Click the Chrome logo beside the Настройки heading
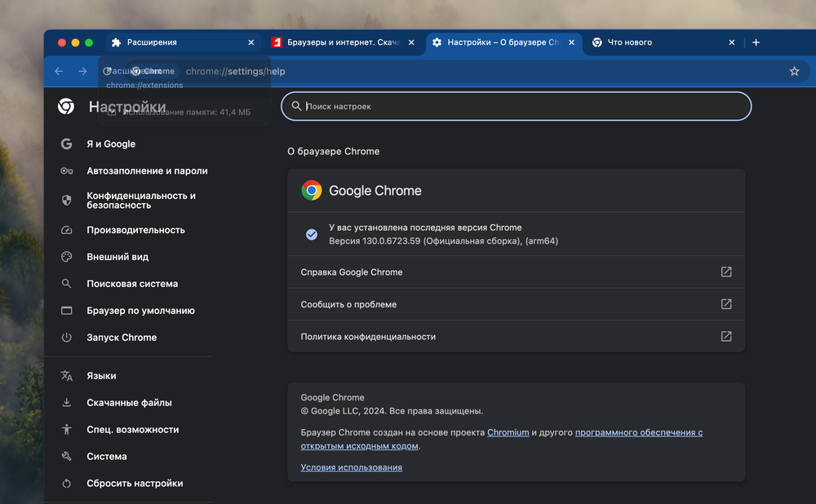The height and width of the screenshot is (504, 816). coord(66,106)
